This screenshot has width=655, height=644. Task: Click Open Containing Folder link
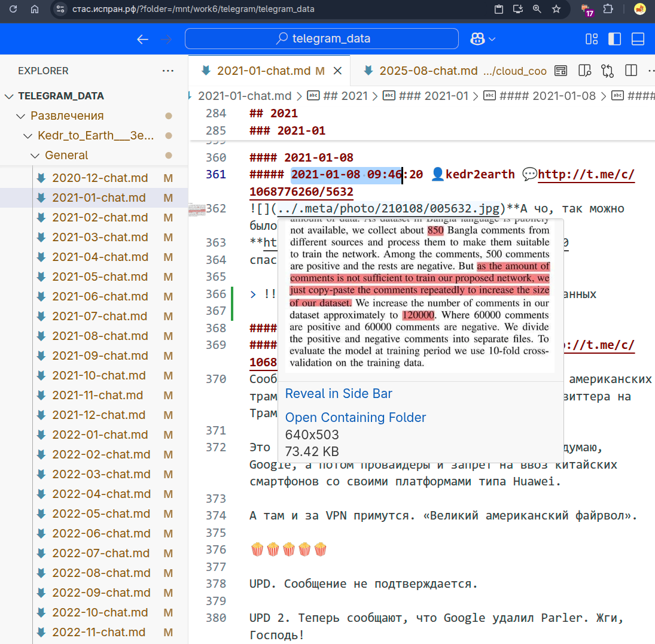point(355,417)
